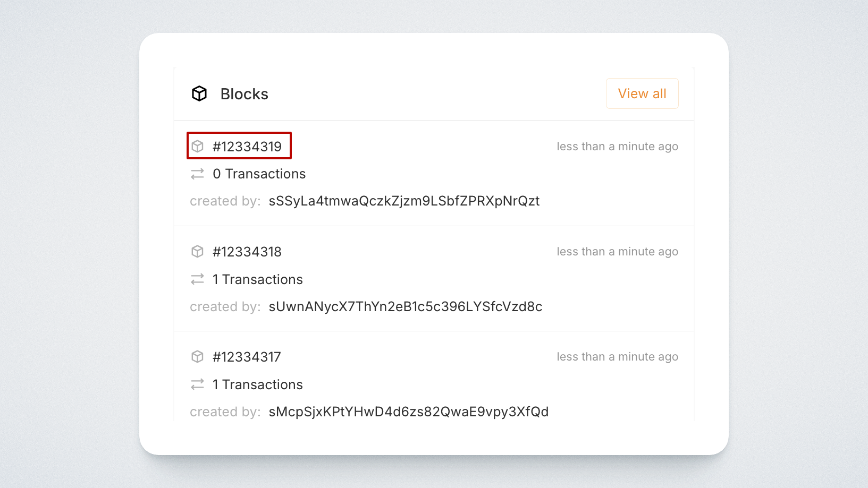Click cube icon beside block #12334317

pos(198,357)
